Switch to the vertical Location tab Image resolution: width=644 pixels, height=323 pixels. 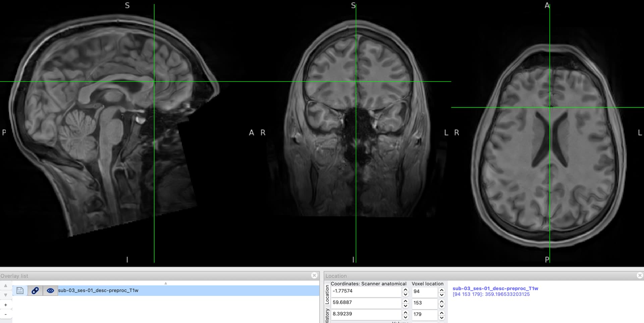[x=327, y=294]
